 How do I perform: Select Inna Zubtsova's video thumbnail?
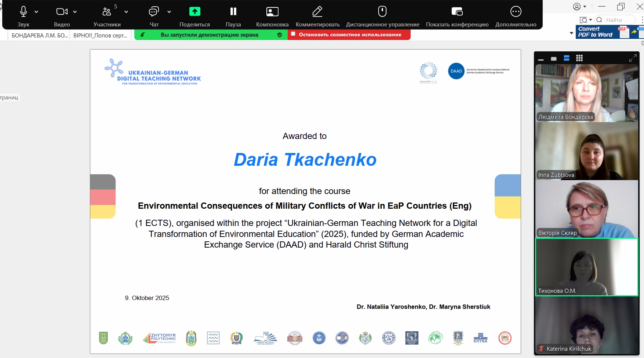[x=586, y=151]
